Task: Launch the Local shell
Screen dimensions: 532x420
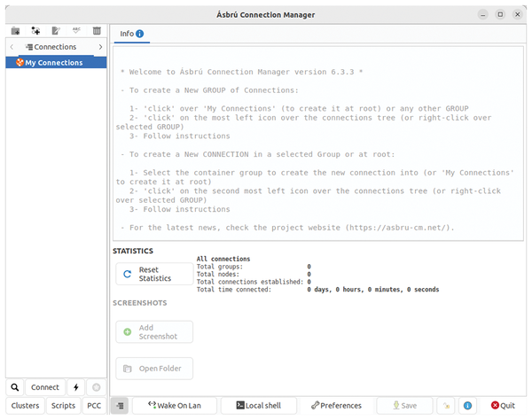Action: click(259, 406)
